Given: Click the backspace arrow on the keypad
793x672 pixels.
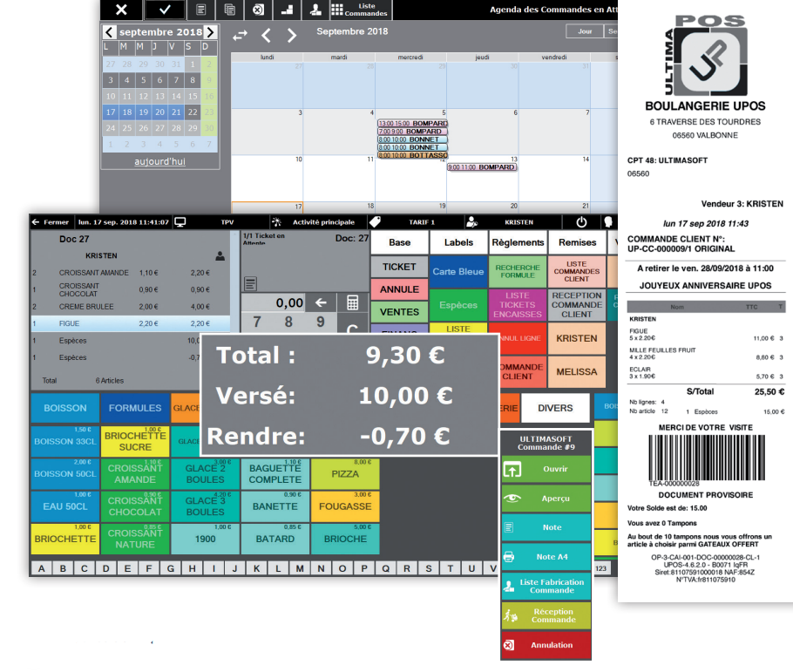Looking at the screenshot, I should coord(321,302).
